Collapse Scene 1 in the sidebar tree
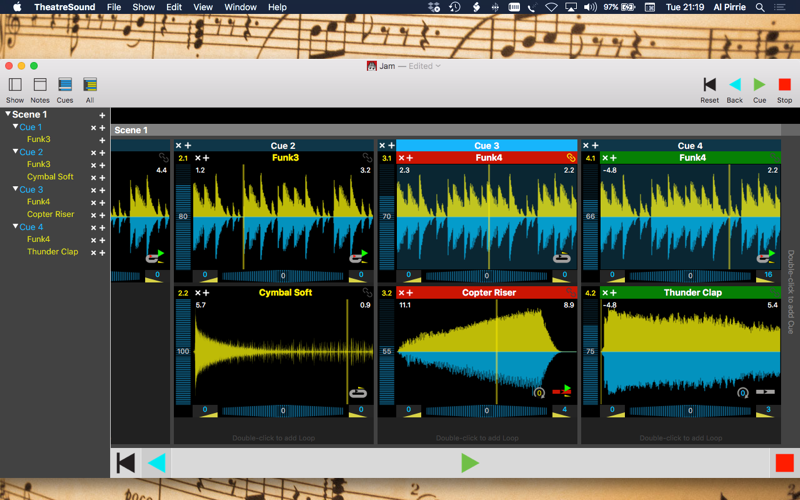Screen dimensions: 800x500 click(8, 114)
